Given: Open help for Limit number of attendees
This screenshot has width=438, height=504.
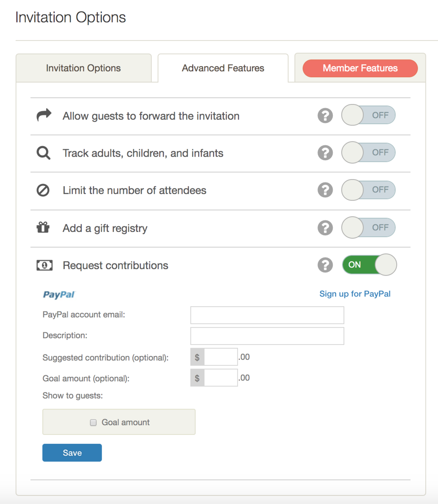Looking at the screenshot, I should pyautogui.click(x=325, y=190).
